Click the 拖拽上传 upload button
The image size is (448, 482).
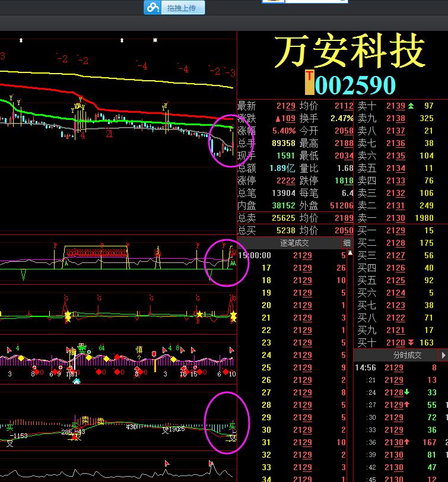pos(174,8)
